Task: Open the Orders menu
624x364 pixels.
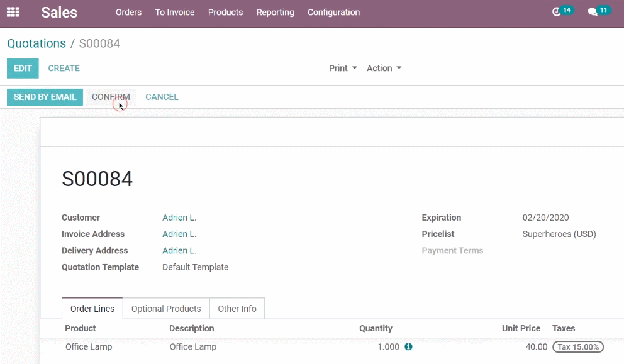Action: 128,13
